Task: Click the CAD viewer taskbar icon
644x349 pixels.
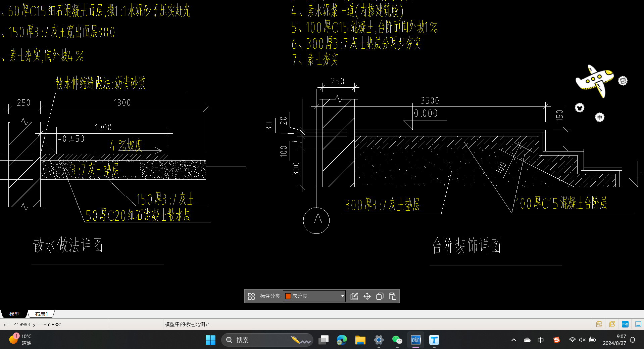Action: (x=416, y=340)
